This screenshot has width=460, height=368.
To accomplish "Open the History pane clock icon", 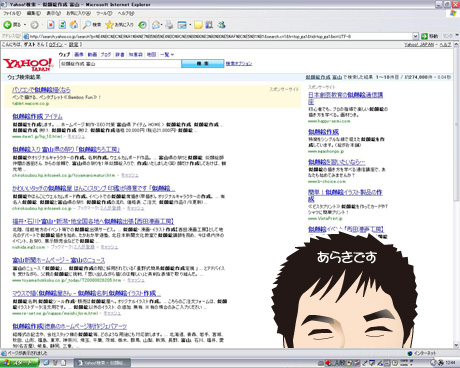I will [x=142, y=25].
